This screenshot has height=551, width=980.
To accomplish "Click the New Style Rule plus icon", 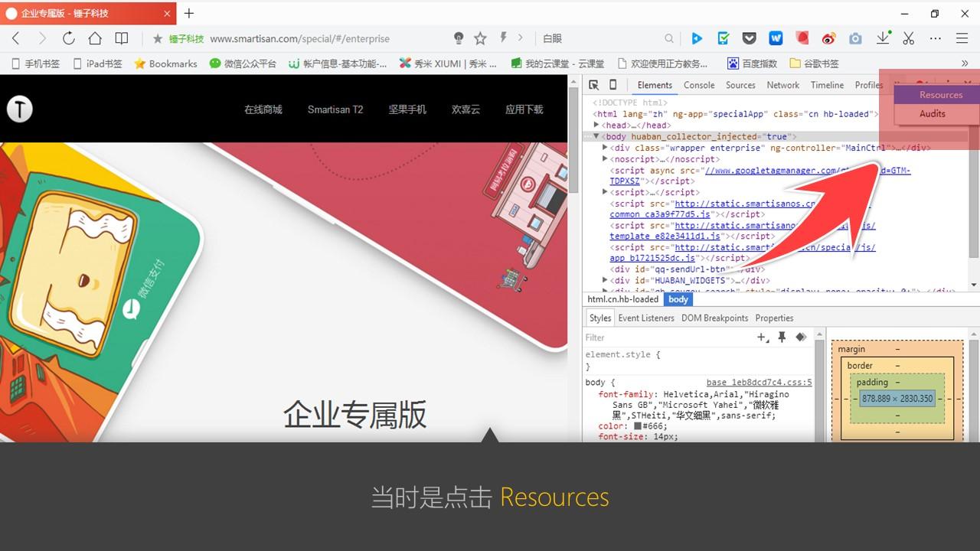I will coord(763,337).
